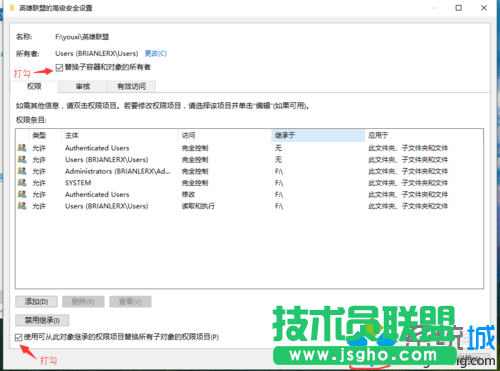Image resolution: width=500 pixels, height=371 pixels.
Task: Click the folder icon in the title bar
Action: pyautogui.click(x=12, y=8)
